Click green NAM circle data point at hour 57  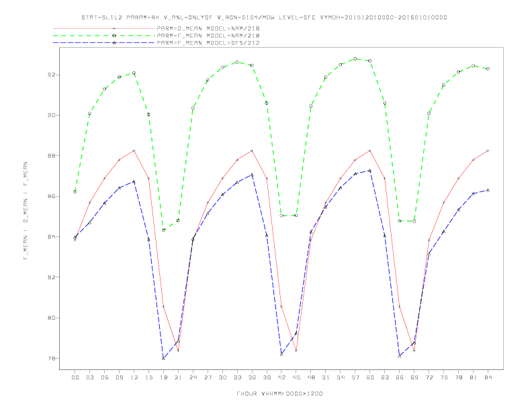coord(355,58)
